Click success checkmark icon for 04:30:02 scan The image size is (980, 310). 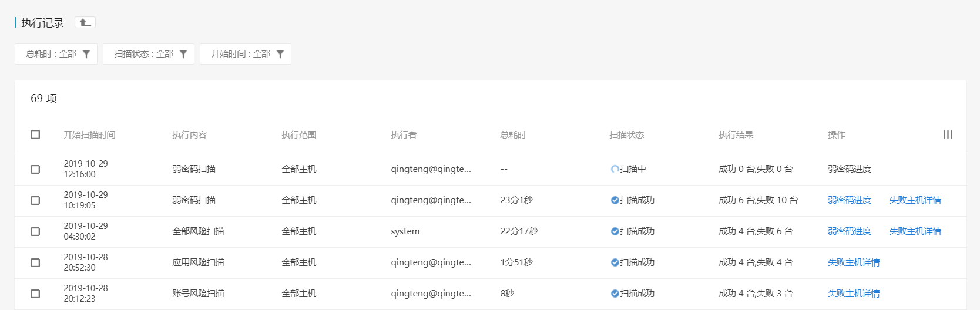coord(615,231)
